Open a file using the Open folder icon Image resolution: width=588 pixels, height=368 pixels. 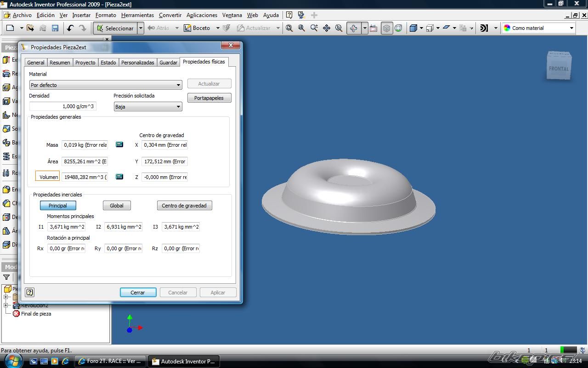tap(30, 28)
